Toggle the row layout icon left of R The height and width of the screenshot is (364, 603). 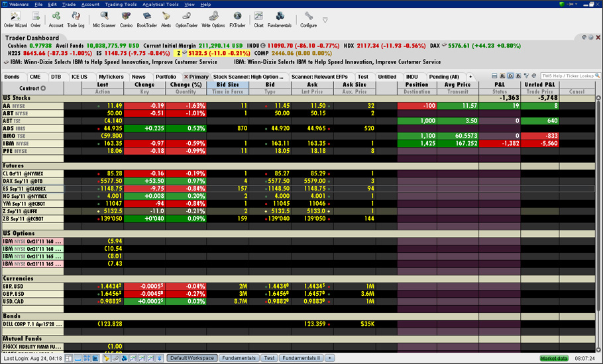pyautogui.click(x=494, y=76)
